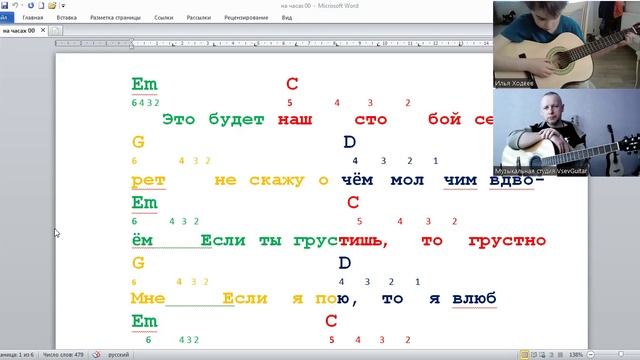This screenshot has height=360, width=640.
Task: Open a file via the folder icon
Action: [x=52, y=5]
